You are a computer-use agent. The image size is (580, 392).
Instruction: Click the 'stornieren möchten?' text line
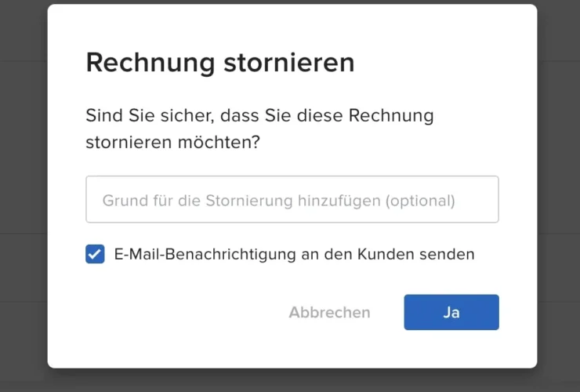[x=173, y=143]
